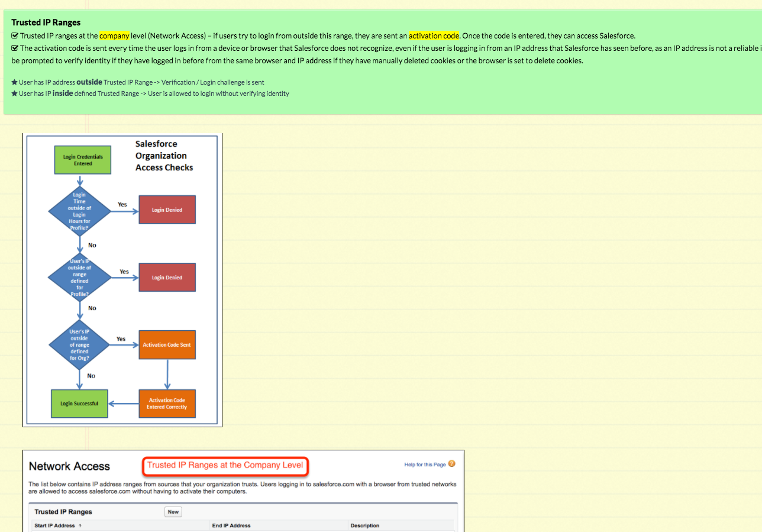Click the "Login Credentials Entered" green box

point(83,160)
